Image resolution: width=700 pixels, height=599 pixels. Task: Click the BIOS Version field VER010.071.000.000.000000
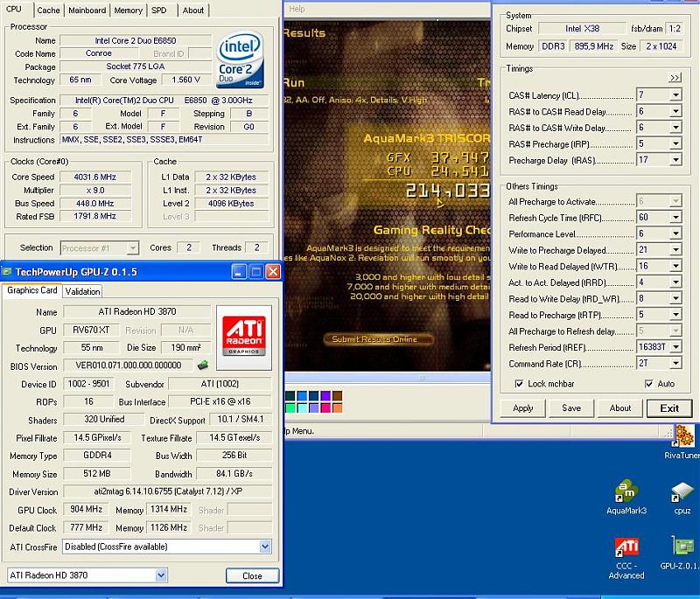point(128,366)
